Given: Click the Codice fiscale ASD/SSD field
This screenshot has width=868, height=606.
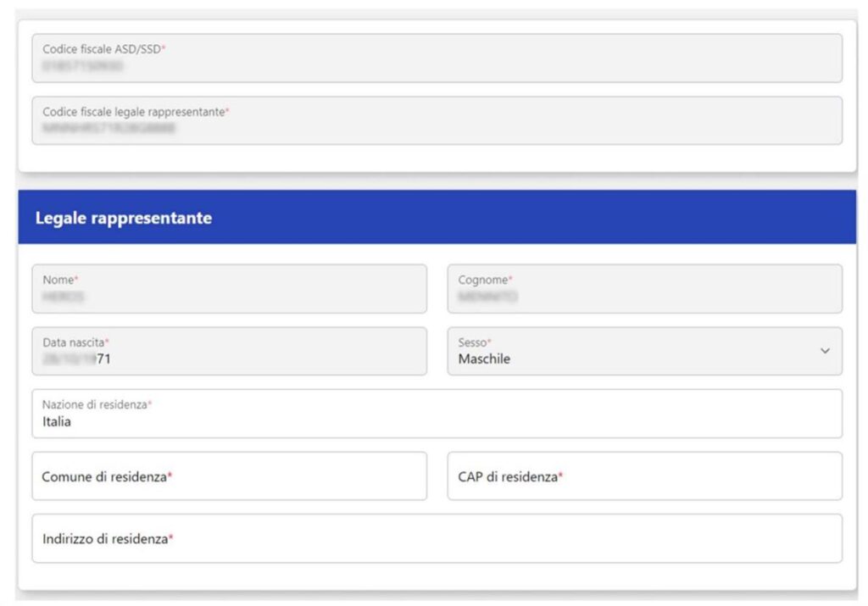Looking at the screenshot, I should [437, 58].
